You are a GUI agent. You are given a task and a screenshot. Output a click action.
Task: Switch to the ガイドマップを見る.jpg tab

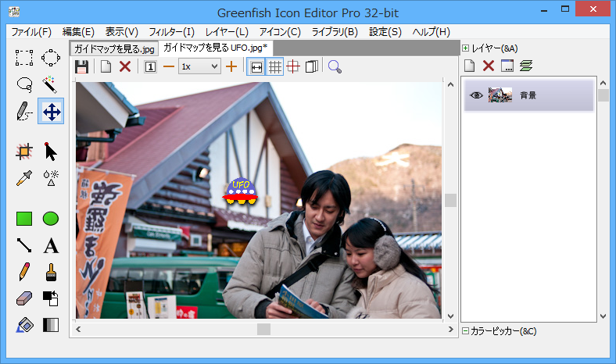click(114, 48)
